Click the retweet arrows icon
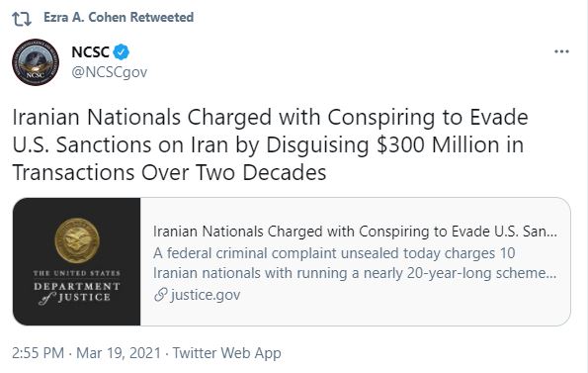 [x=22, y=18]
